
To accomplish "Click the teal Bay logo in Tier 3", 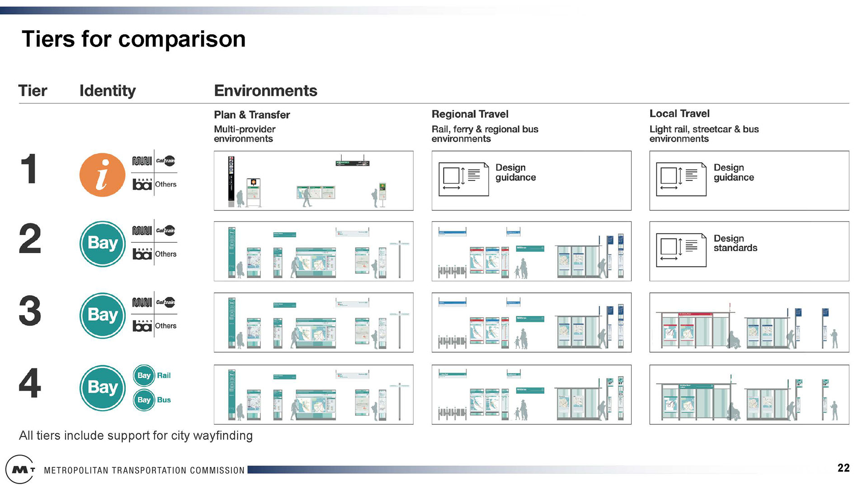I will tap(103, 316).
